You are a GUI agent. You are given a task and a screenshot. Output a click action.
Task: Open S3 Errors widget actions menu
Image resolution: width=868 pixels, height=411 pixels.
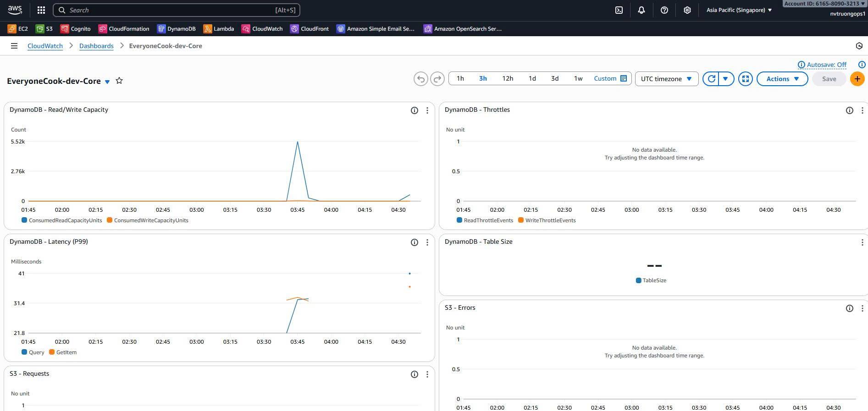[862, 308]
